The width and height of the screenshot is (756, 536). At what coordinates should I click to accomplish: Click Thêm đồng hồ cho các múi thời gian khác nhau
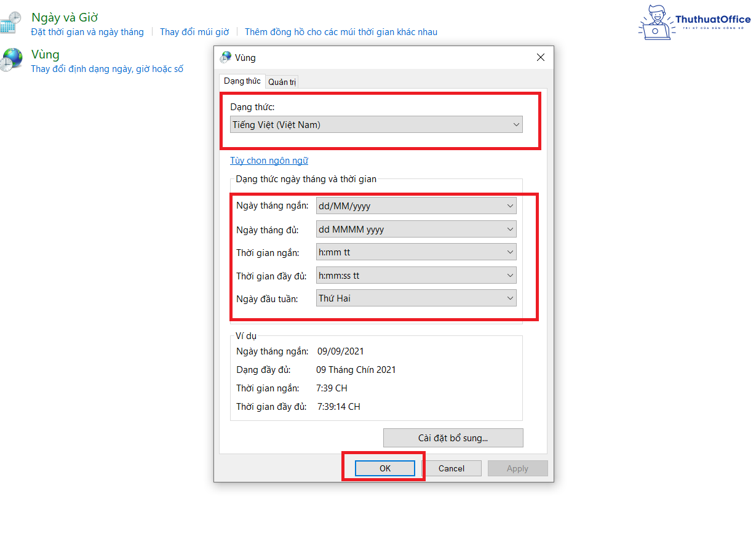(342, 31)
